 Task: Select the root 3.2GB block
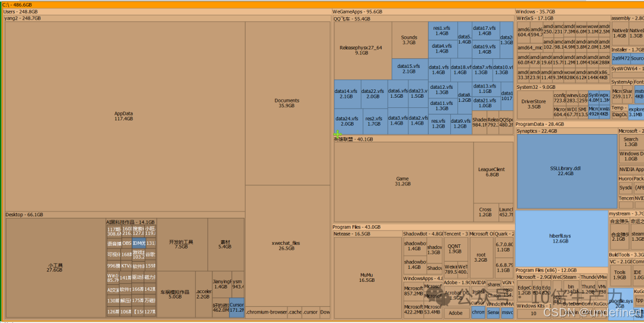point(481,257)
